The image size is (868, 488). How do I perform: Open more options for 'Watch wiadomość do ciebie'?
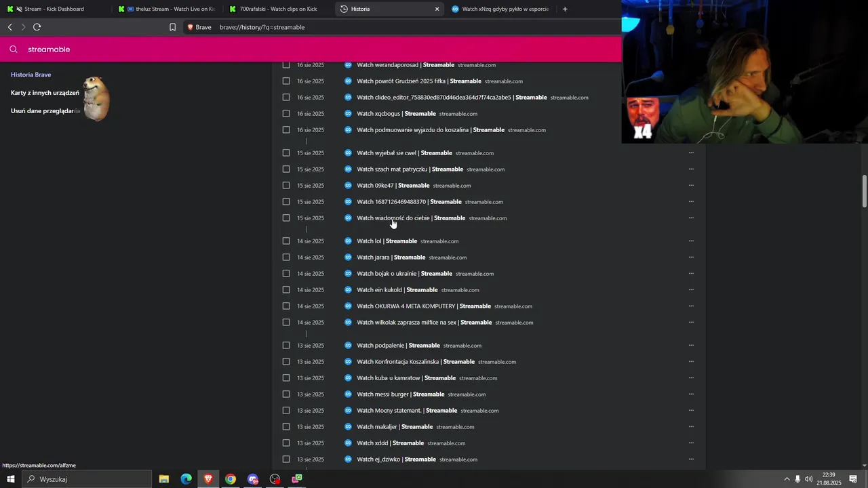tap(691, 218)
